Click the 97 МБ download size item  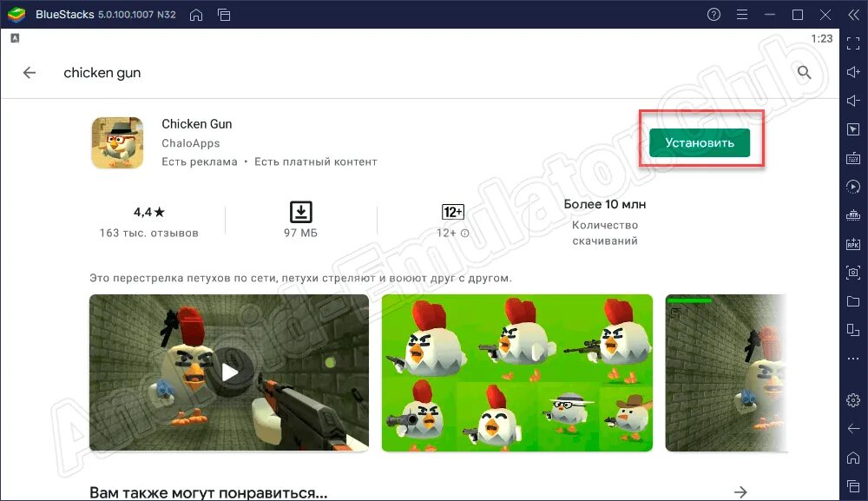point(300,221)
